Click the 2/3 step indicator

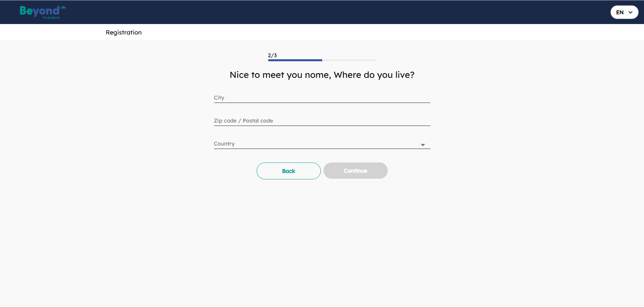[272, 55]
